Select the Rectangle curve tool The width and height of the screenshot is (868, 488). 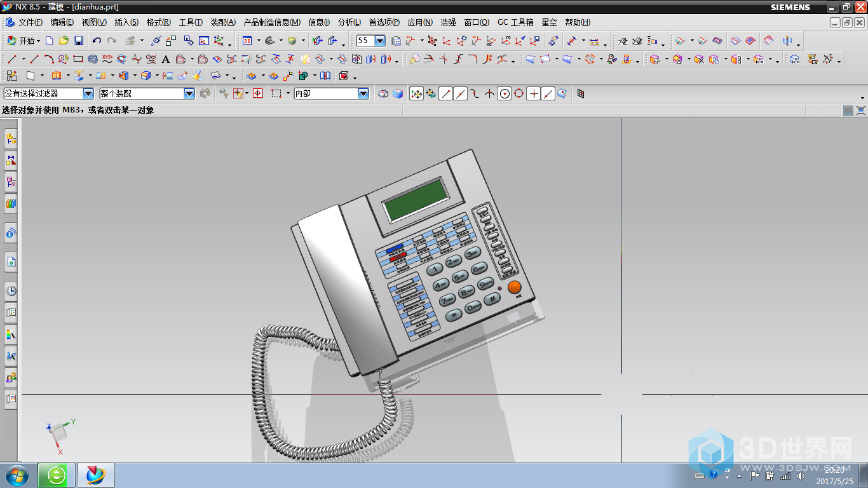pos(78,59)
